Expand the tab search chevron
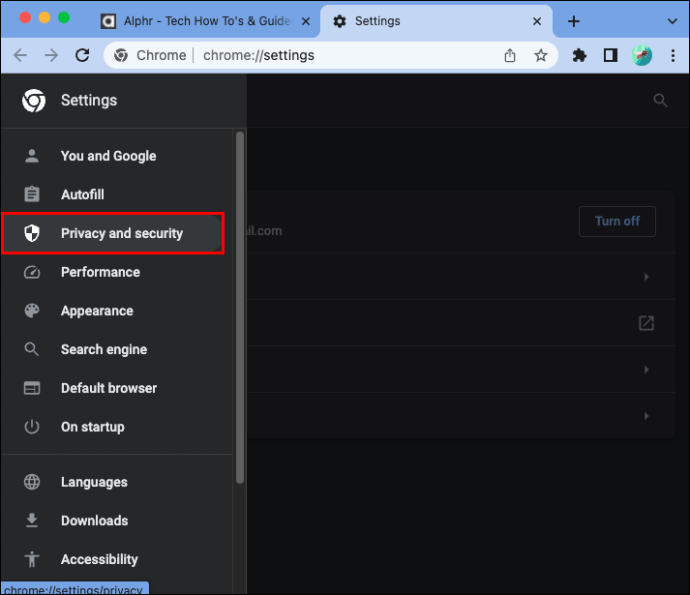Image resolution: width=690 pixels, height=595 pixels. [x=672, y=21]
